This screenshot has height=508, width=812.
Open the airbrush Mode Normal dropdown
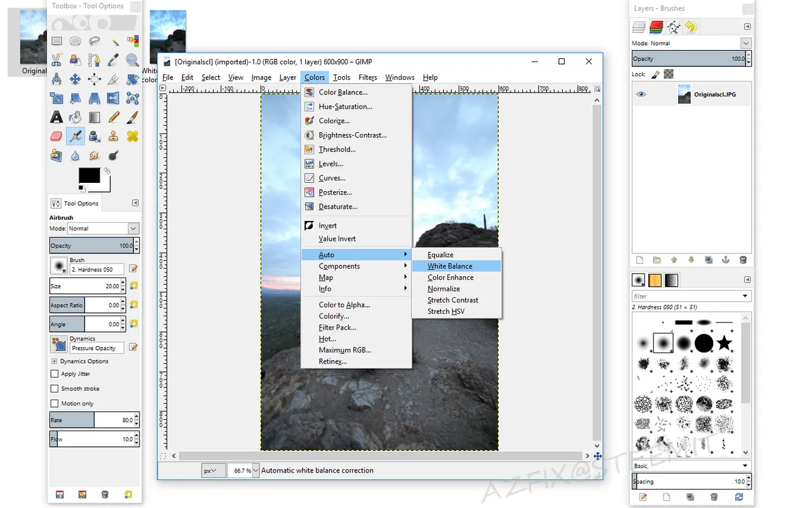(103, 229)
